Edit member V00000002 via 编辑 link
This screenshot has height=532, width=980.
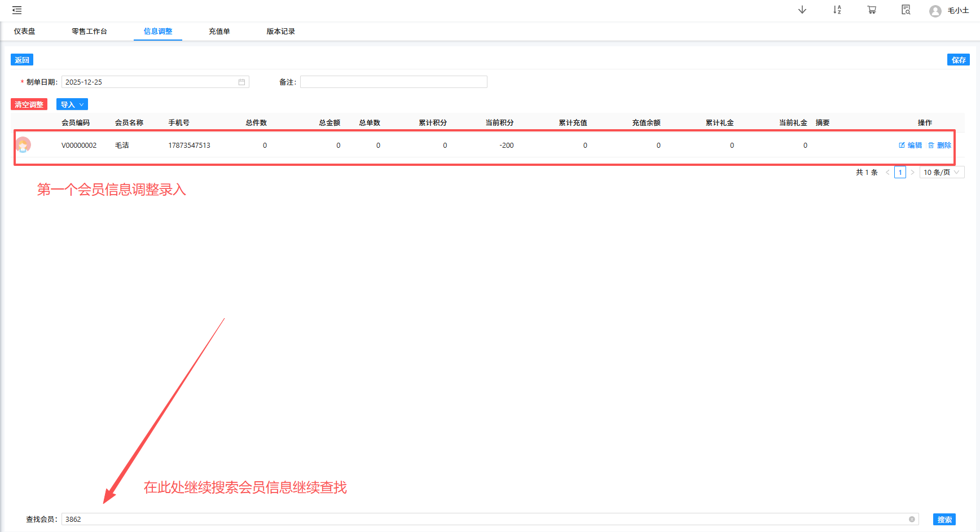[910, 146]
